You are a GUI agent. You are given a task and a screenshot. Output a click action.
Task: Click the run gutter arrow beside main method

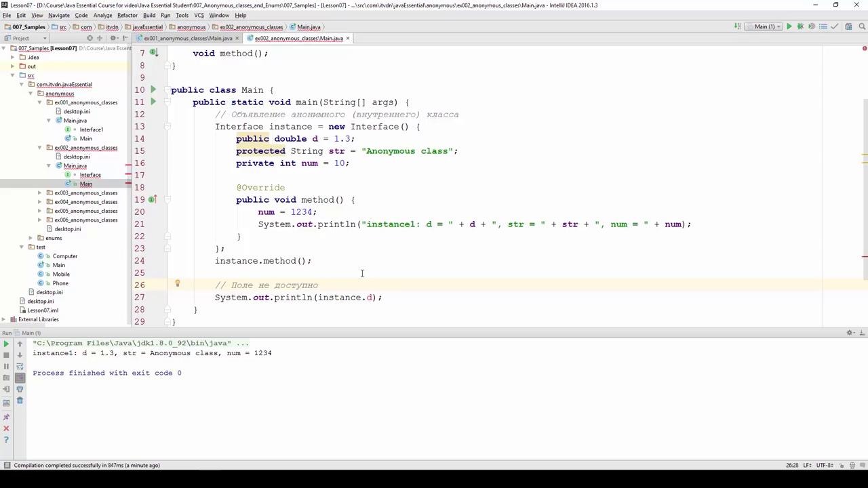[x=153, y=102]
